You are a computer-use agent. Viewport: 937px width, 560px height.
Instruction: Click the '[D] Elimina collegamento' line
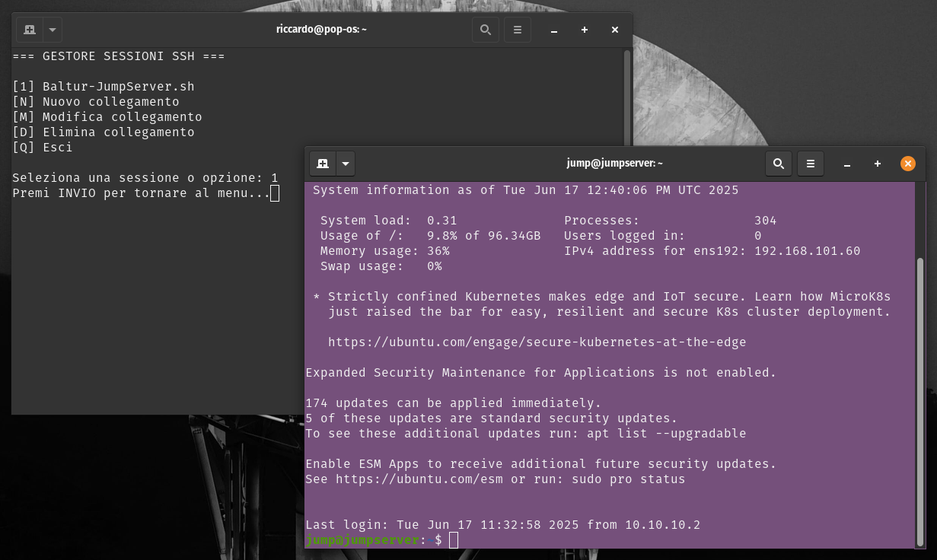click(x=104, y=132)
